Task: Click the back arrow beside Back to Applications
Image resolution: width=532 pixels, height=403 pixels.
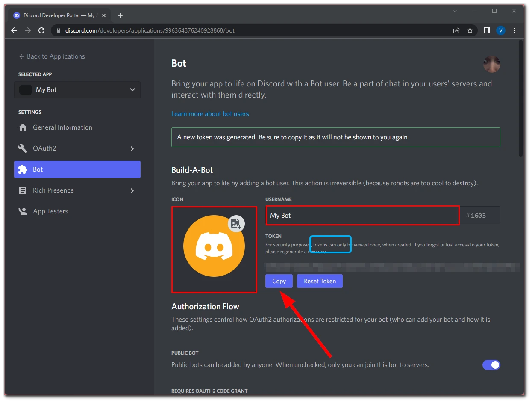Action: click(x=21, y=56)
